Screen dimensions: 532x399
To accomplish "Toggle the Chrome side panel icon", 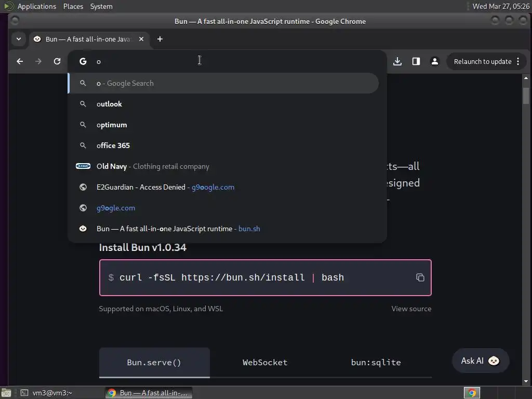I will point(416,61).
